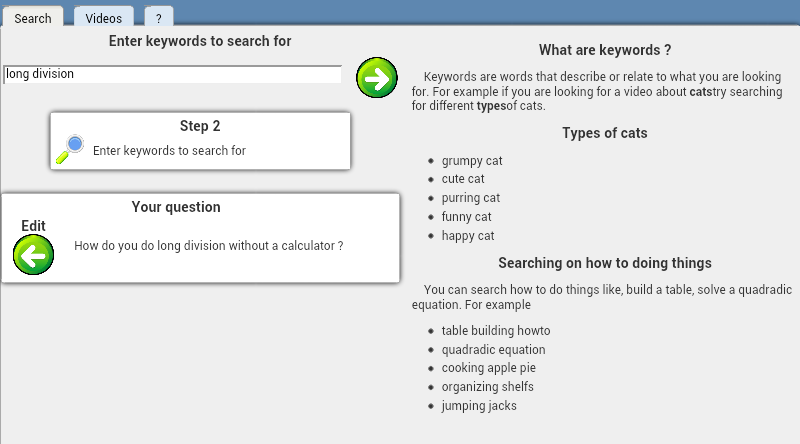Click the magnifying glass icon in Step 2
This screenshot has width=800, height=444.
70,149
